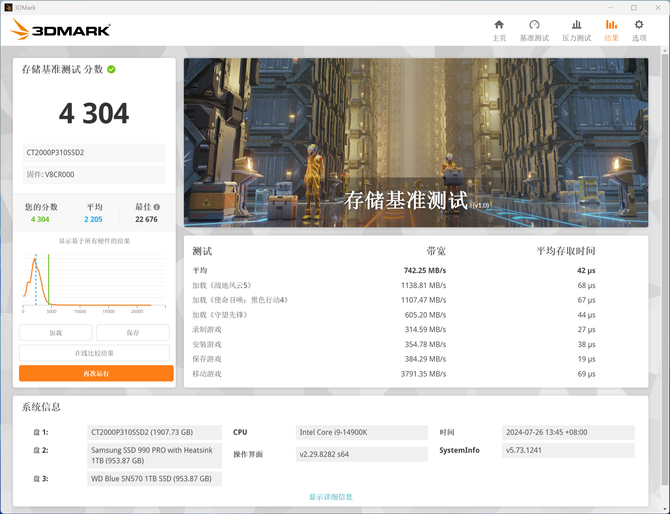This screenshot has height=514, width=670.
Task: Click the orange 再次运行 run again button
Action: click(x=96, y=373)
